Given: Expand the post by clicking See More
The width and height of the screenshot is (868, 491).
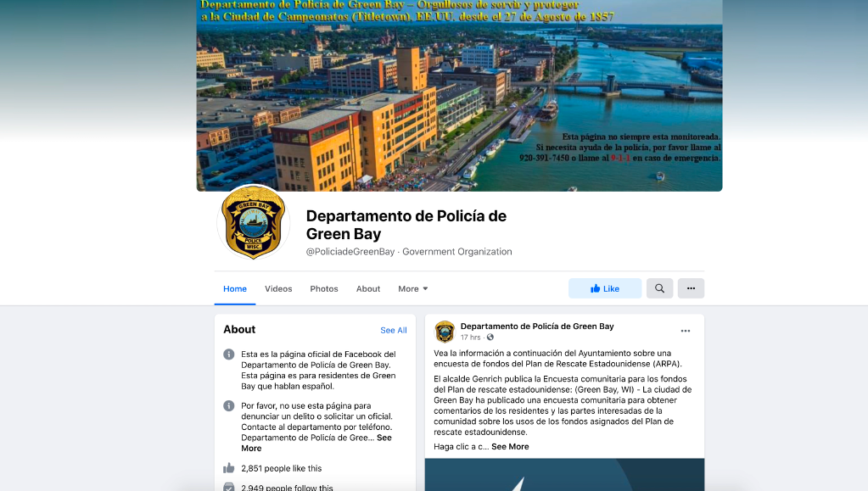Looking at the screenshot, I should pyautogui.click(x=510, y=445).
